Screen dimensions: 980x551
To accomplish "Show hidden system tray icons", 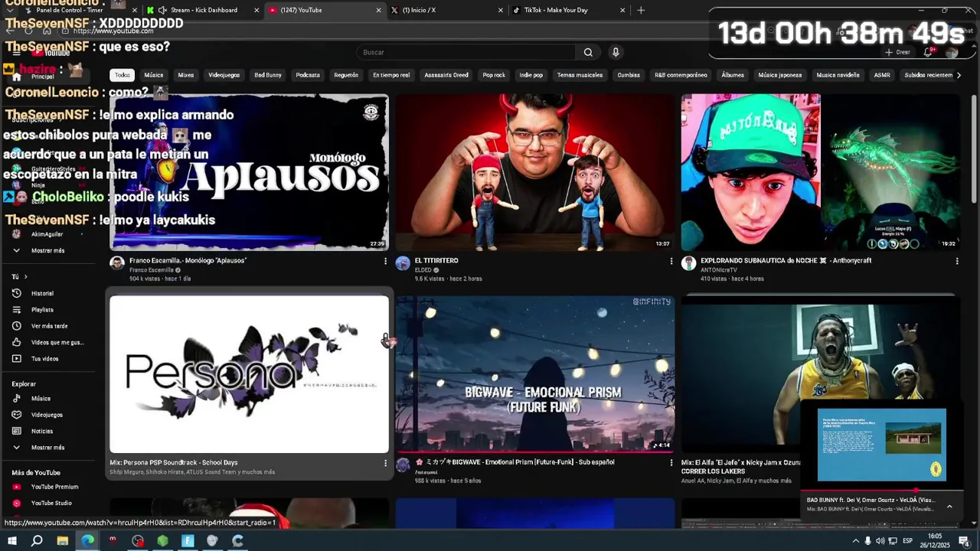I will coord(856,541).
